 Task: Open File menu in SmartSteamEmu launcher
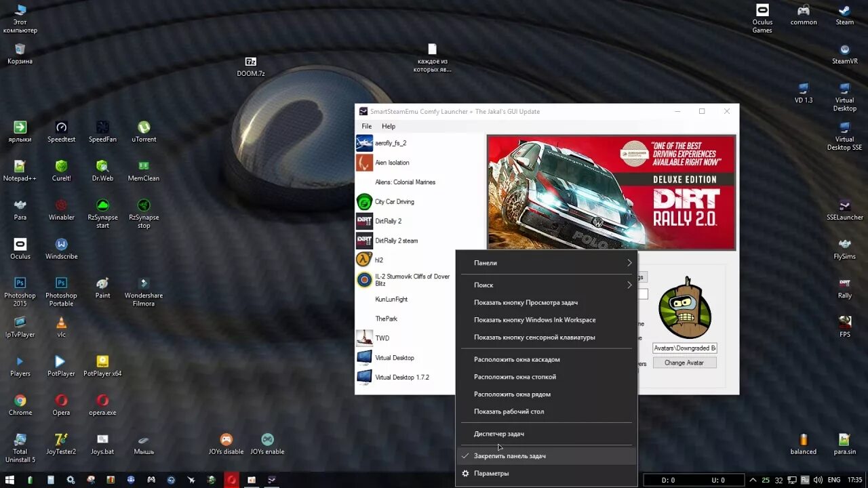(367, 126)
